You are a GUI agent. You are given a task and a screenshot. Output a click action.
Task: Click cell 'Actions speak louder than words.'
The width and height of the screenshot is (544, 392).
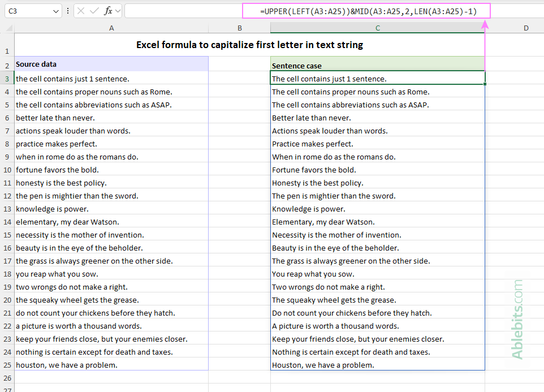tap(378, 131)
